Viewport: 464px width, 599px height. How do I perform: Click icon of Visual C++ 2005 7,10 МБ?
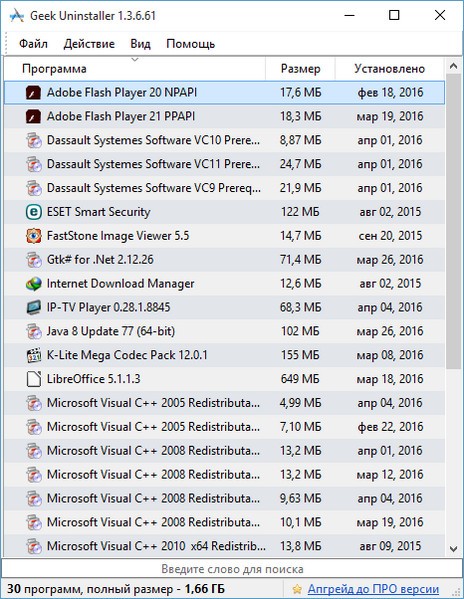(x=33, y=427)
